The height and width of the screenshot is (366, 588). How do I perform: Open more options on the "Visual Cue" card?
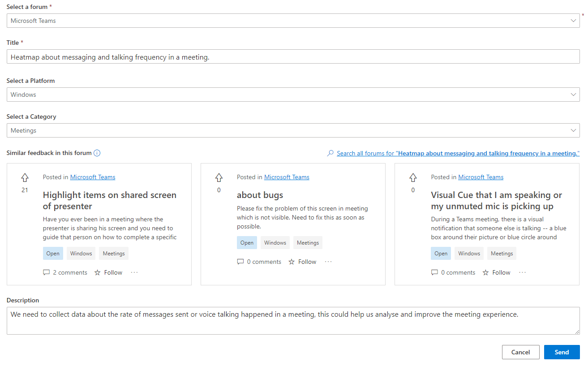[x=522, y=272]
